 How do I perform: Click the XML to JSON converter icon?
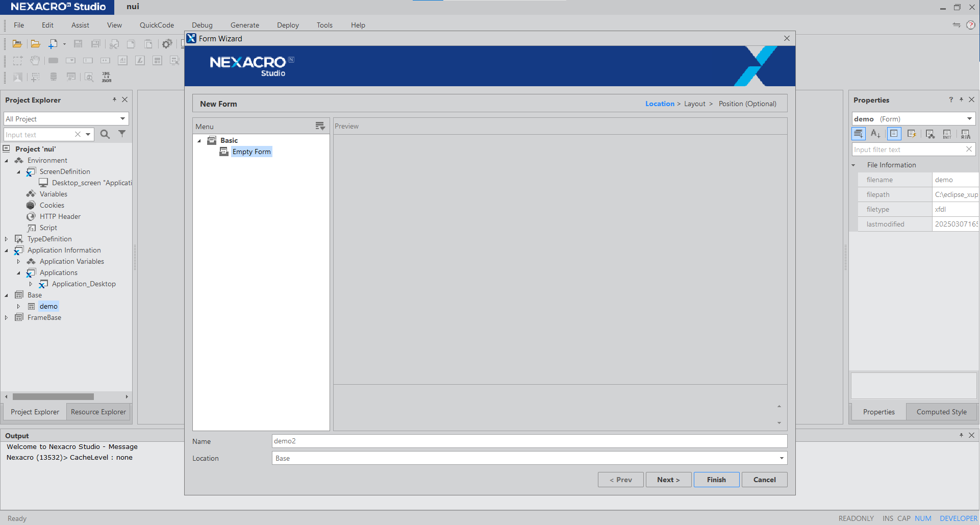click(x=106, y=77)
